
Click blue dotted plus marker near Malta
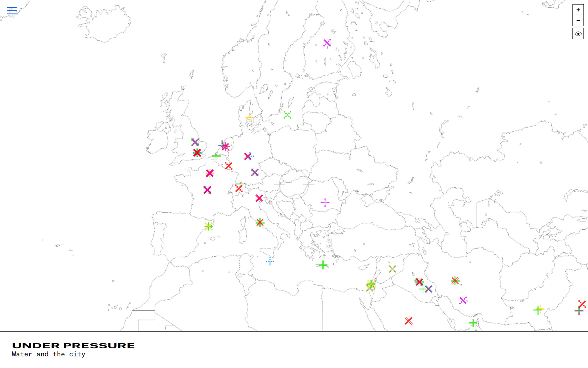[270, 261]
